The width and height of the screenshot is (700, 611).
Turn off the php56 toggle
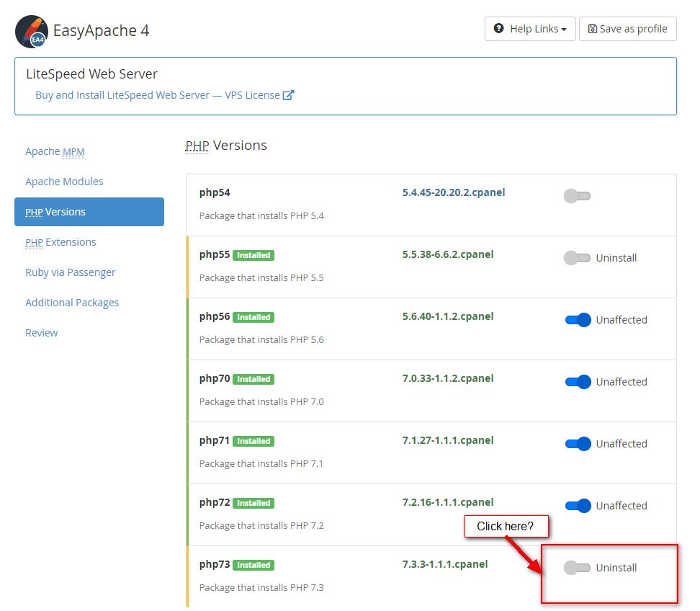pyautogui.click(x=578, y=320)
